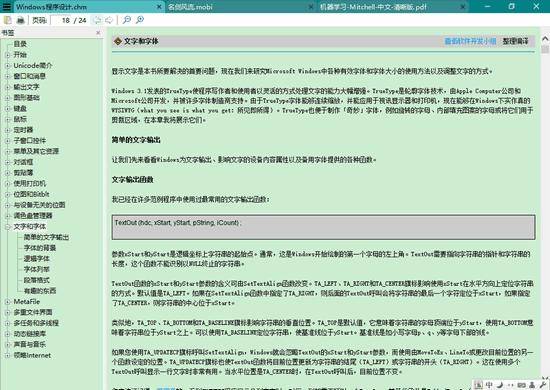Collapse the 文字和字体 tree node
The width and height of the screenshot is (550, 390).
tap(7, 227)
